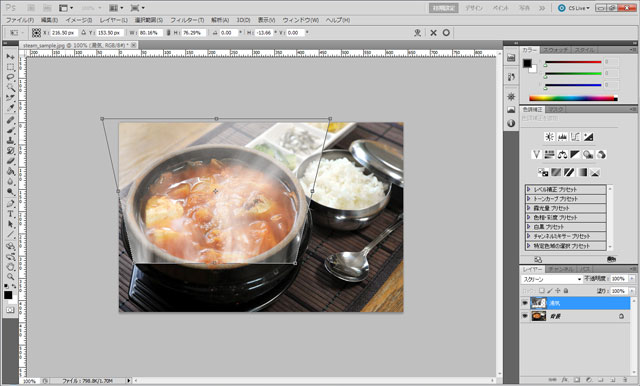Add a Photo Filter adjustment

pyautogui.click(x=588, y=155)
